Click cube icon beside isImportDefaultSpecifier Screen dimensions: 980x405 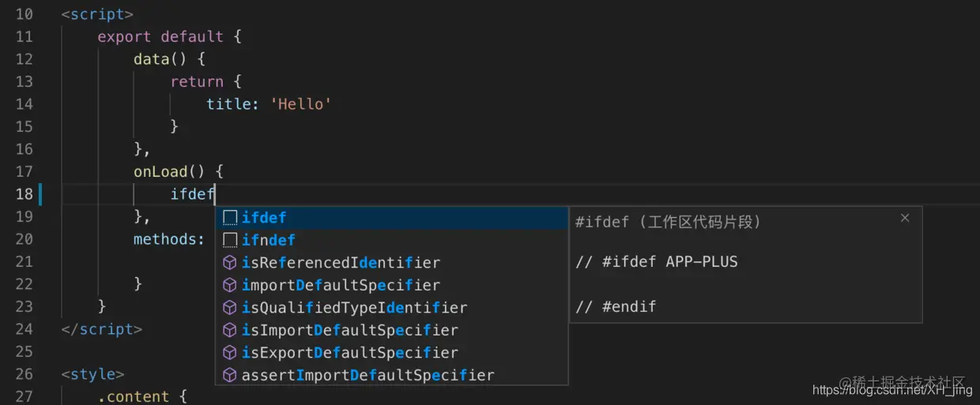pyautogui.click(x=230, y=330)
